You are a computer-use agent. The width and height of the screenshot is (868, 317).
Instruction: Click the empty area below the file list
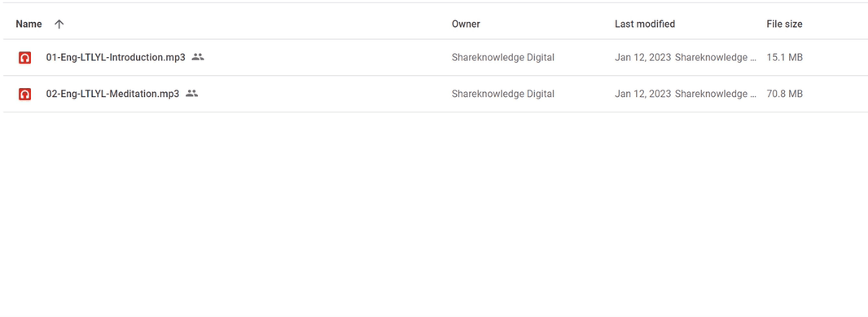point(434,214)
